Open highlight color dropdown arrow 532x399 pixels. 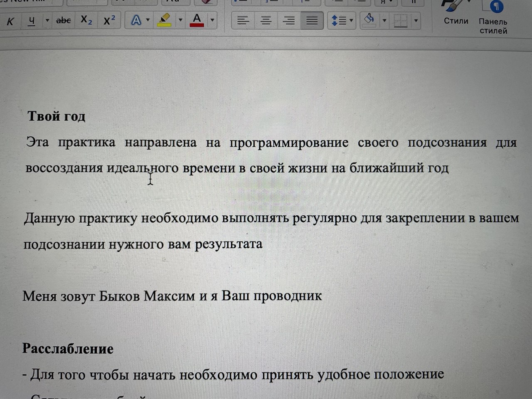[180, 20]
